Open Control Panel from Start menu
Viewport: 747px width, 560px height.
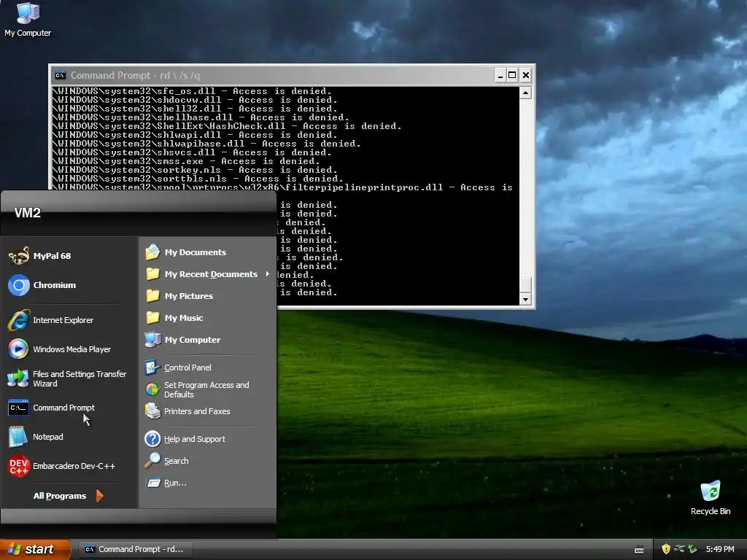178,367
